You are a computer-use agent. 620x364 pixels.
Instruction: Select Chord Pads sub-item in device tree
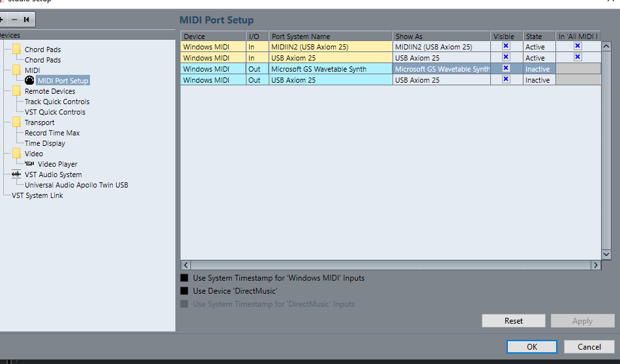point(43,60)
